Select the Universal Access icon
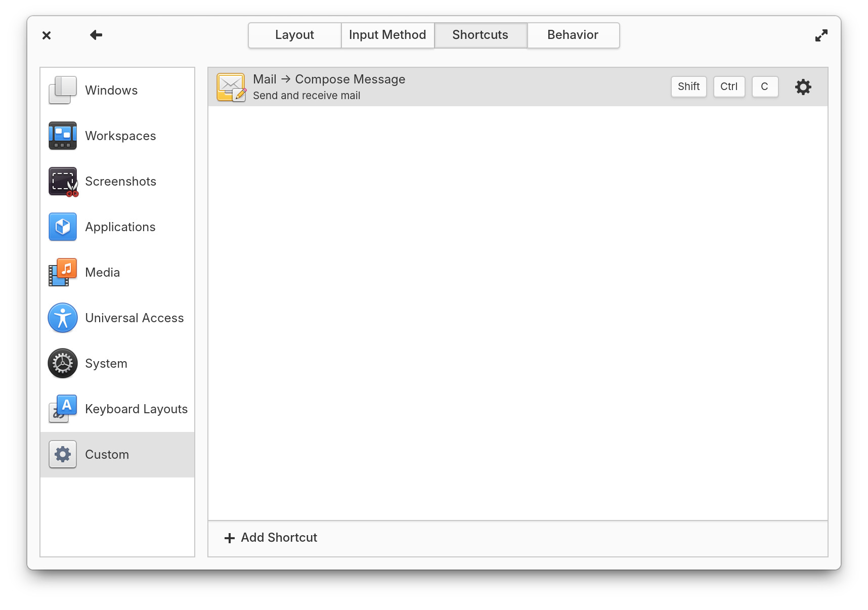 tap(63, 318)
